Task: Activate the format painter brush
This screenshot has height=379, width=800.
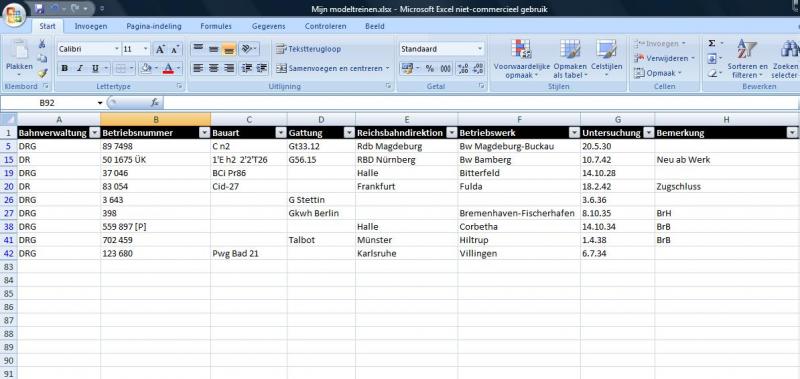Action: (43, 73)
